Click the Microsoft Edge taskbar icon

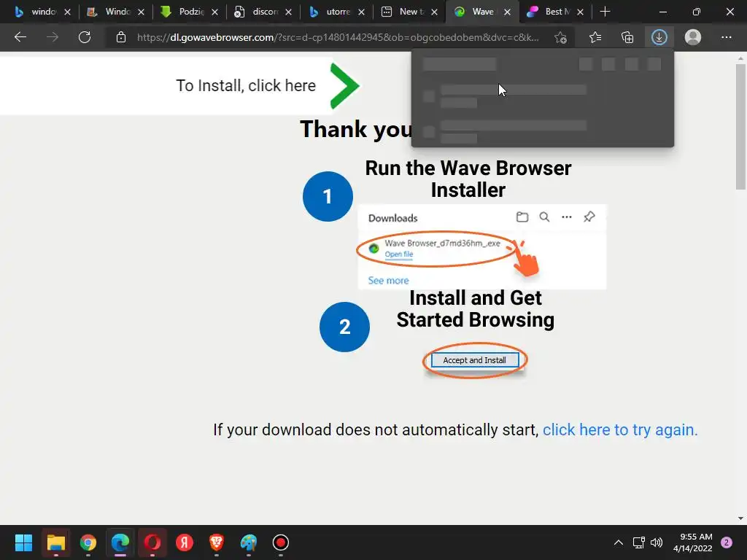coord(120,542)
